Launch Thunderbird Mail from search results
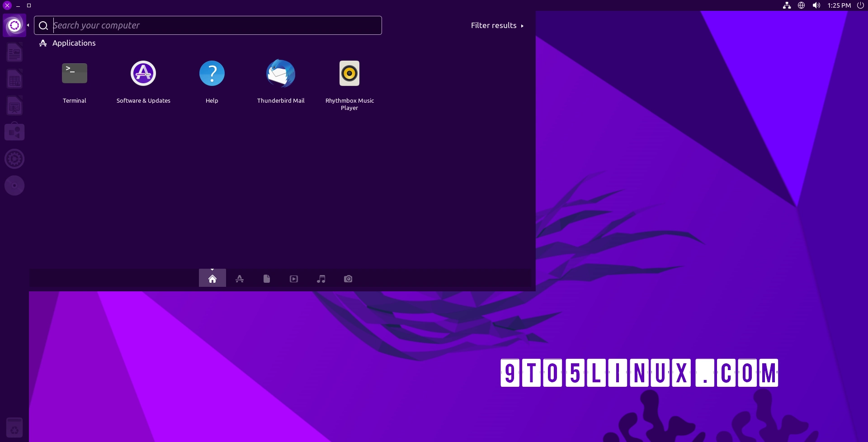Image resolution: width=868 pixels, height=442 pixels. coord(280,81)
